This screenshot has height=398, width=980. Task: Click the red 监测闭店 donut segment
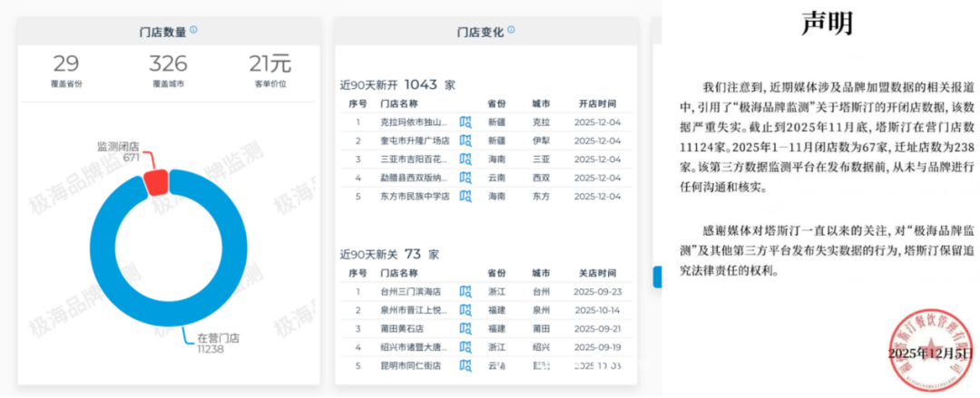[155, 181]
